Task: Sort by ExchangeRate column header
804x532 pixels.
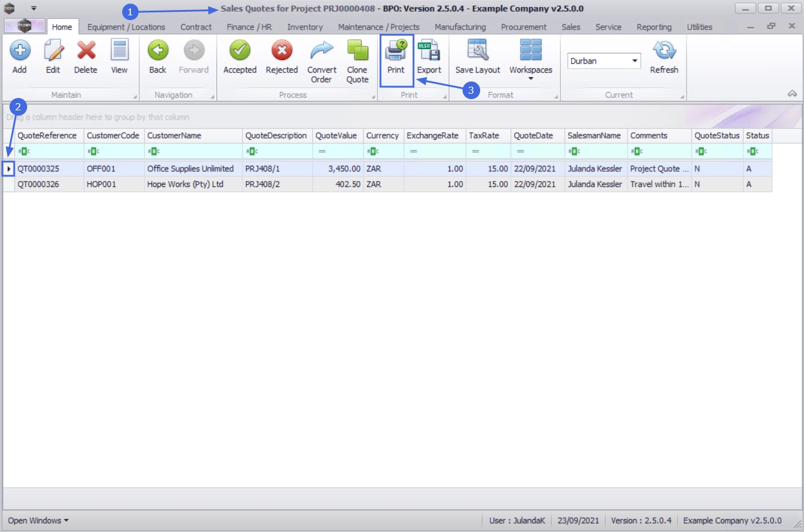Action: coord(435,136)
